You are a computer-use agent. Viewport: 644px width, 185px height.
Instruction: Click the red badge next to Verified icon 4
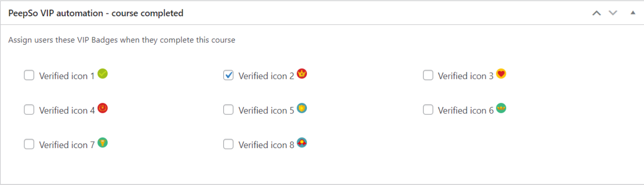tap(103, 108)
